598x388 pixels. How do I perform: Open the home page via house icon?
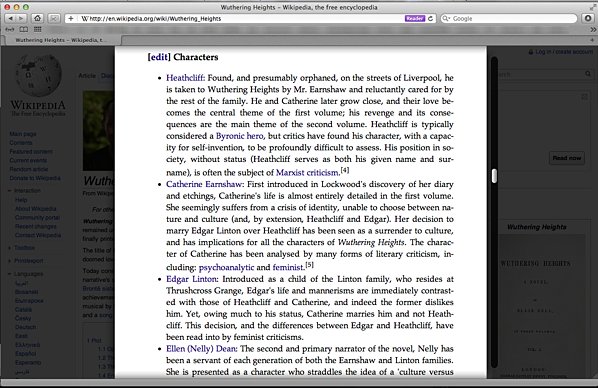coord(37,18)
